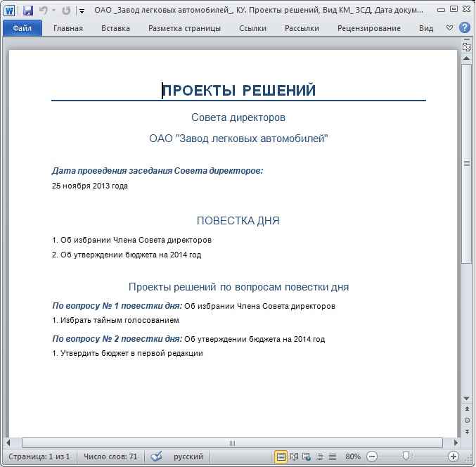Click the ПРОЕКТЫ РЕШЕНИЙ document title

[238, 91]
